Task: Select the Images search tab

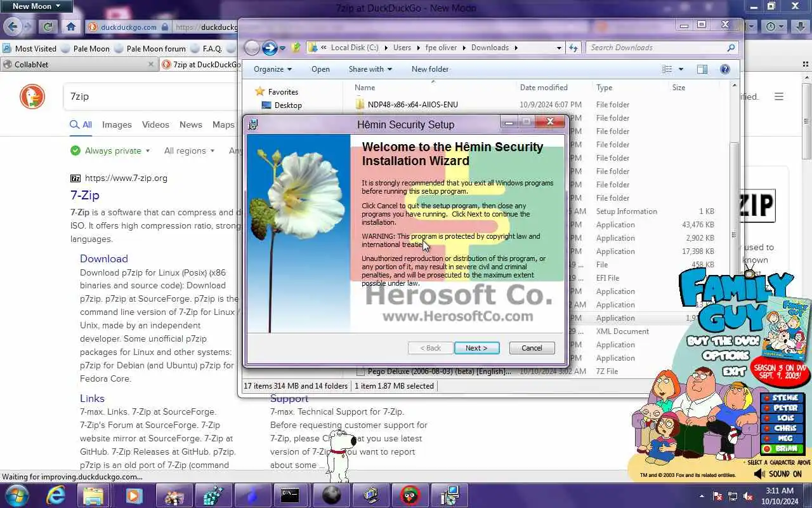Action: coord(117,125)
